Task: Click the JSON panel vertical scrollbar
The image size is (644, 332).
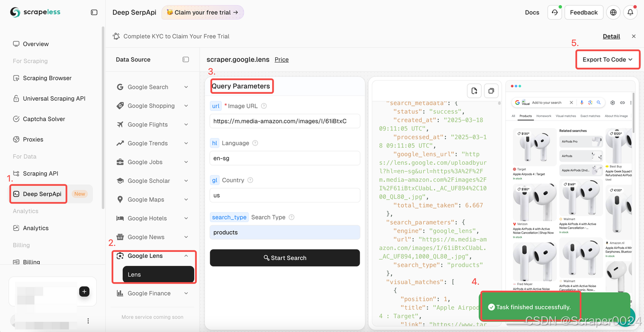Action: pyautogui.click(x=499, y=103)
